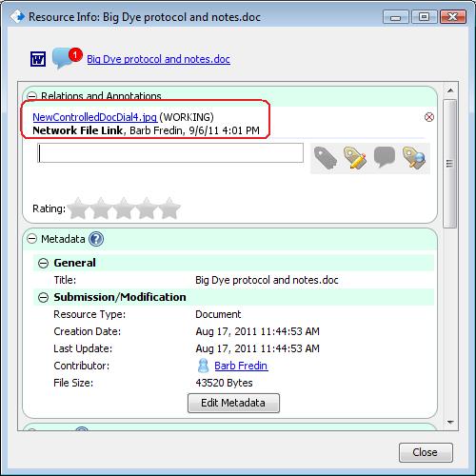This screenshot has width=476, height=476.
Task: Set rating to three stars
Action: pyautogui.click(x=124, y=208)
